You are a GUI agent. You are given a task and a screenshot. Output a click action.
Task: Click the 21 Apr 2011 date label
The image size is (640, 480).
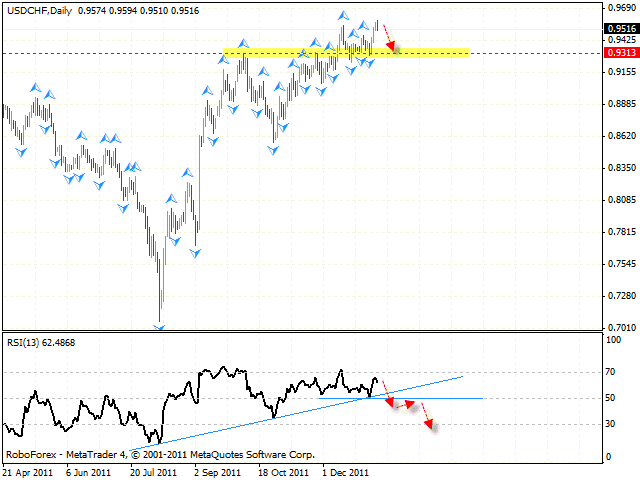click(29, 470)
